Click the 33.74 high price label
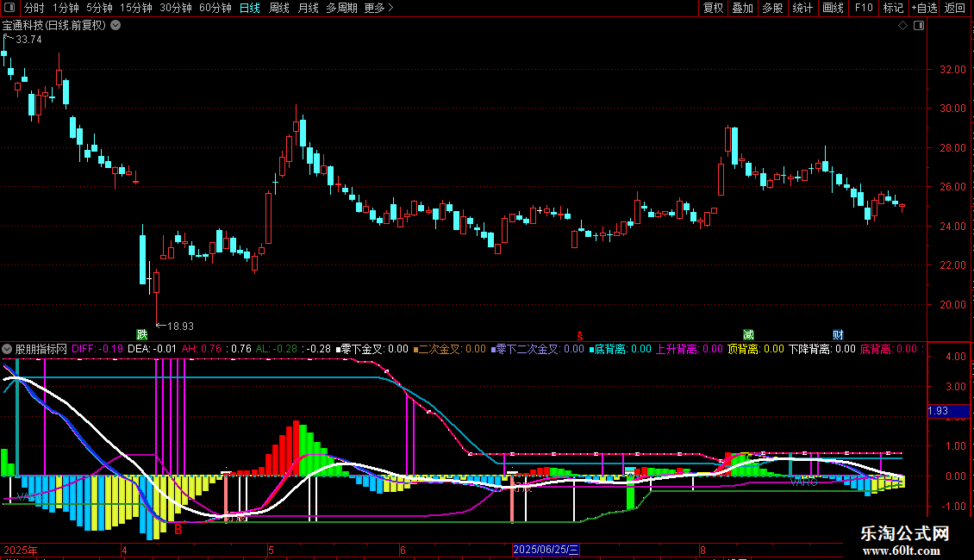This screenshot has height=560, width=974. pos(28,40)
